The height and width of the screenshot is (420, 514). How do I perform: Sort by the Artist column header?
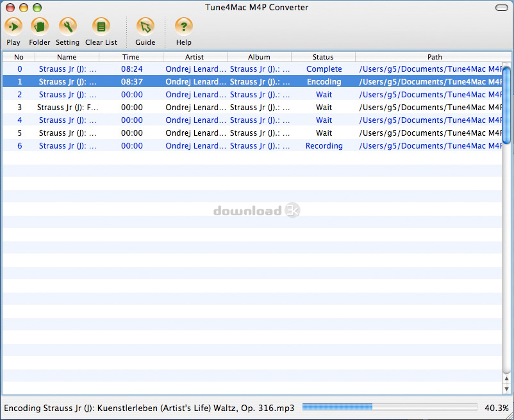tap(195, 57)
